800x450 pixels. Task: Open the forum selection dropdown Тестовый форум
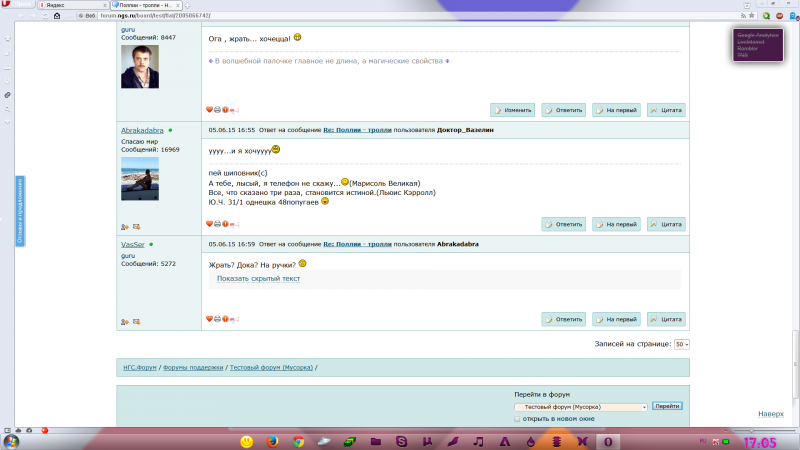(x=581, y=407)
